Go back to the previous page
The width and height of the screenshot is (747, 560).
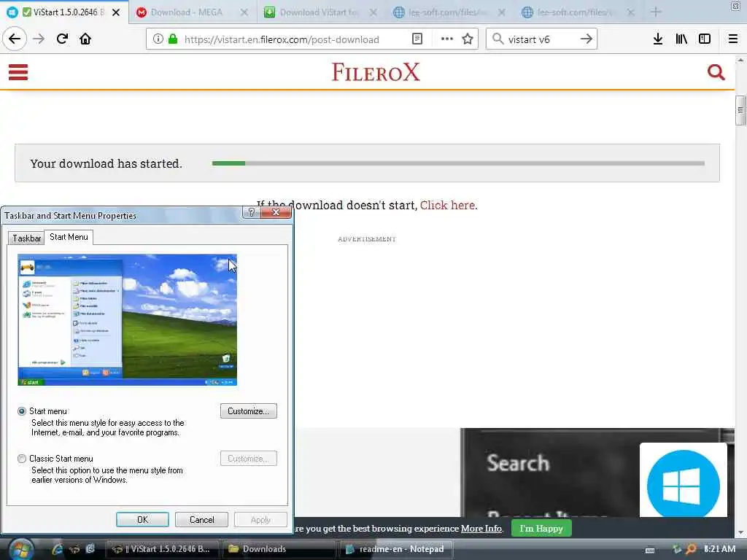pyautogui.click(x=15, y=39)
